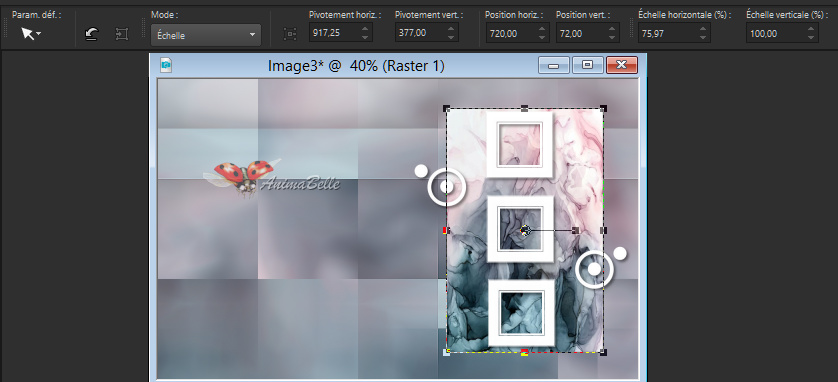Click the Échelle verticale field showing 100,00
838x382 pixels.
775,33
